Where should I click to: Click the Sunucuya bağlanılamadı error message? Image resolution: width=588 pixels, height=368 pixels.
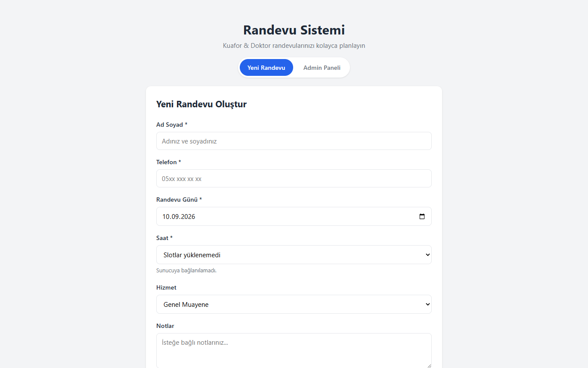[186, 271]
